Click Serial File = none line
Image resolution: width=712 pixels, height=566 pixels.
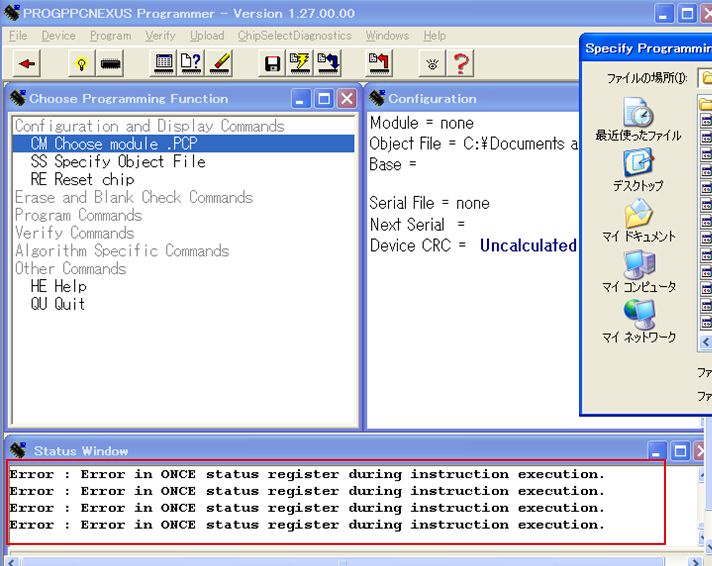coord(430,203)
